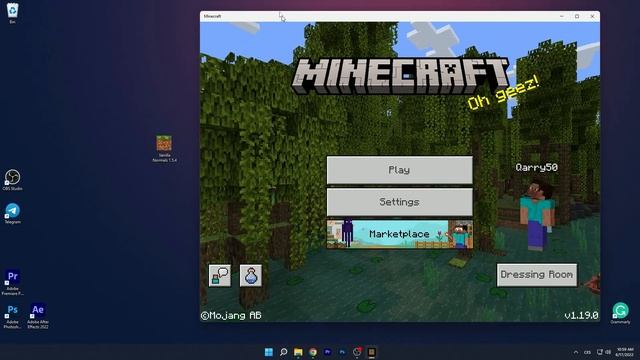Open Google Chrome from the taskbar
The height and width of the screenshot is (360, 640).
(313, 352)
